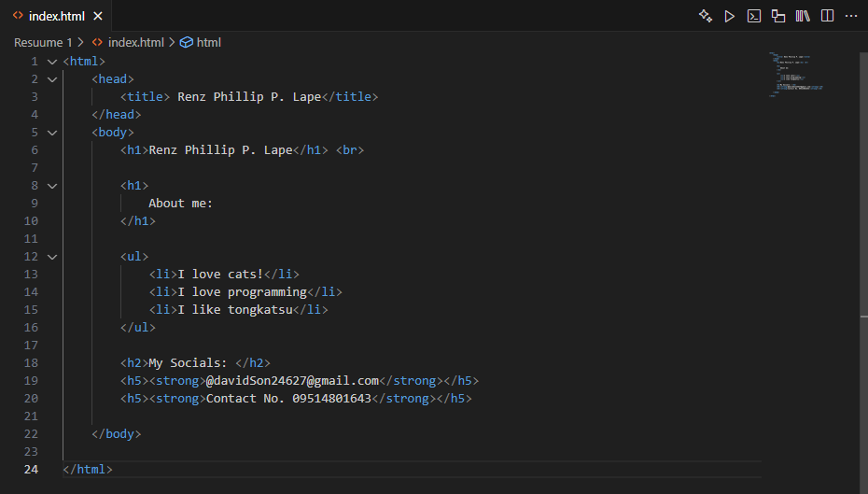Fold the ul list on line 12
This screenshot has height=494, width=868.
(52, 257)
